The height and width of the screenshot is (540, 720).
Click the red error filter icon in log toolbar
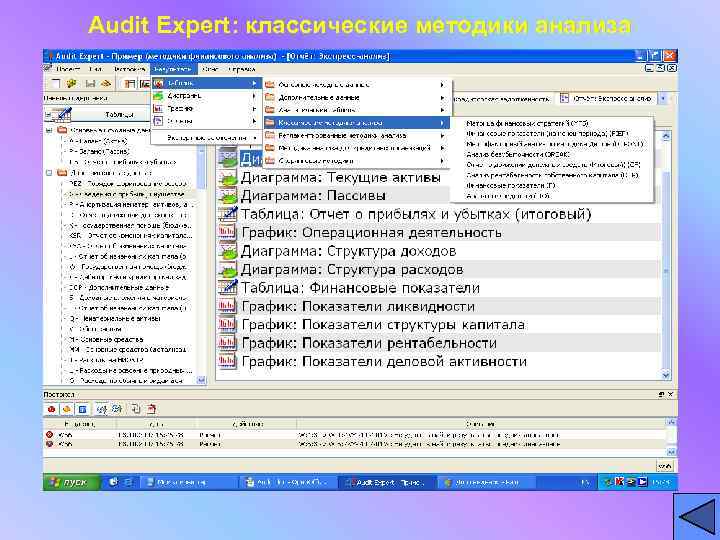pos(51,409)
